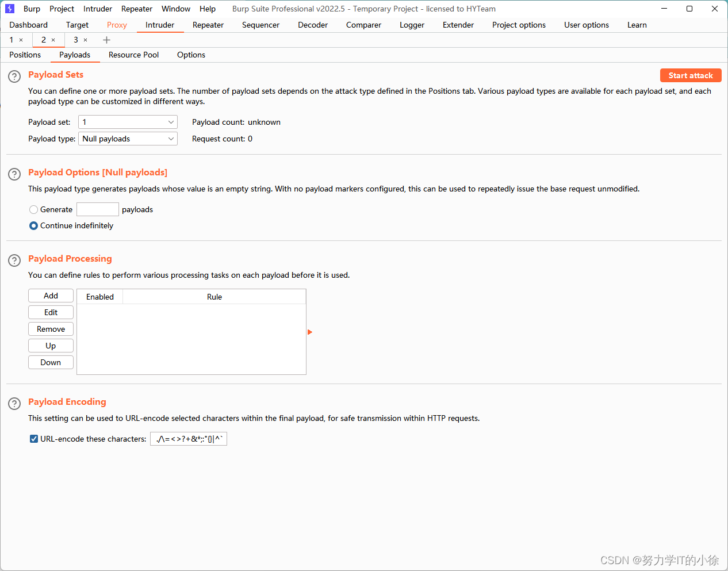Switch to the Sequencer tab
The image size is (728, 571).
(260, 25)
